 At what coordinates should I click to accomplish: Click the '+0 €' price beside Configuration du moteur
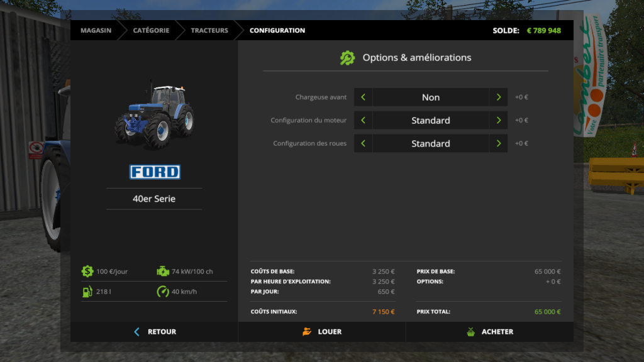click(x=521, y=120)
